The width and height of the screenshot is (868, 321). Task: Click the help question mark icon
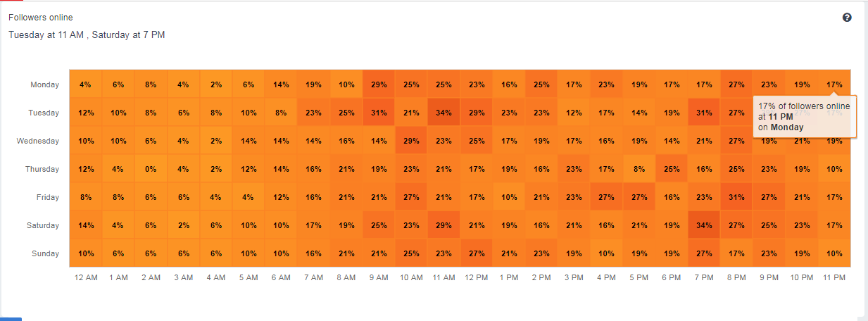click(847, 18)
